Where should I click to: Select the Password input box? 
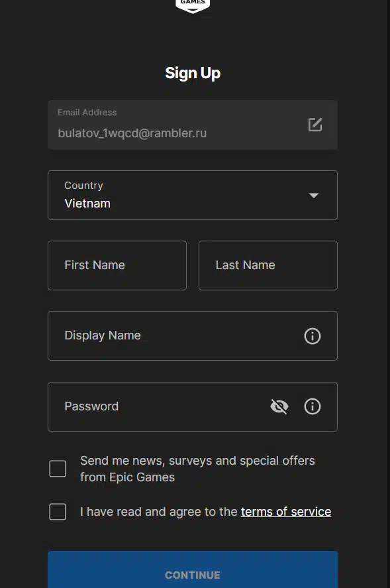click(193, 406)
